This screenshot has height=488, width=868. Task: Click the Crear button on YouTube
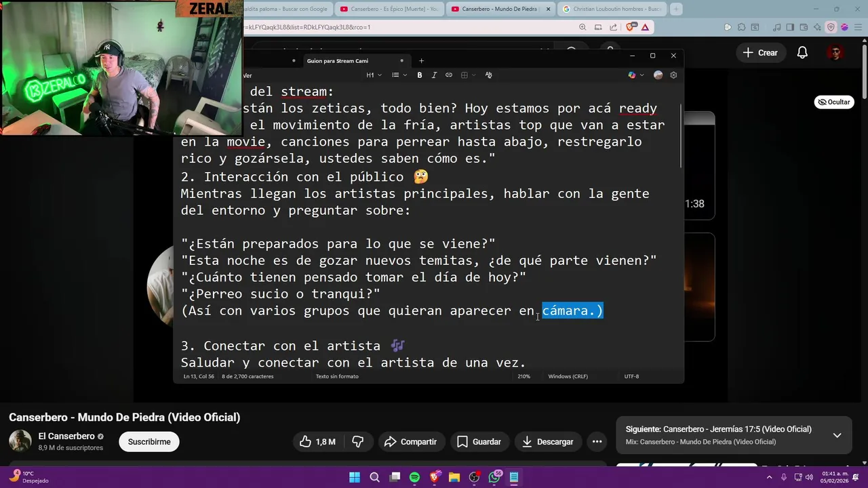tap(760, 53)
